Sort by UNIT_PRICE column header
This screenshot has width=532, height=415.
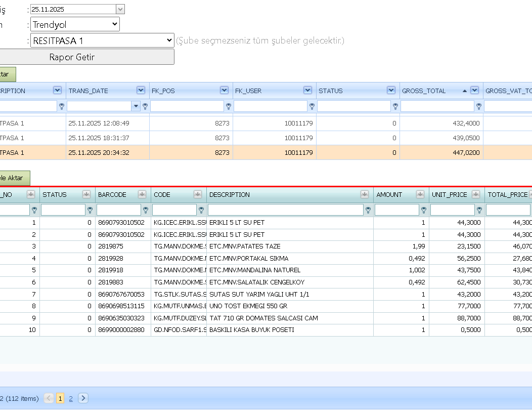point(449,195)
